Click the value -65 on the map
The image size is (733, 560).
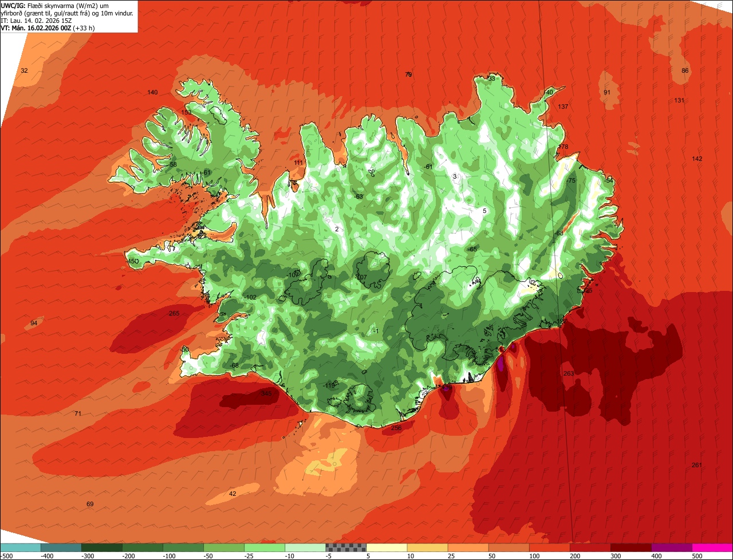coord(472,249)
